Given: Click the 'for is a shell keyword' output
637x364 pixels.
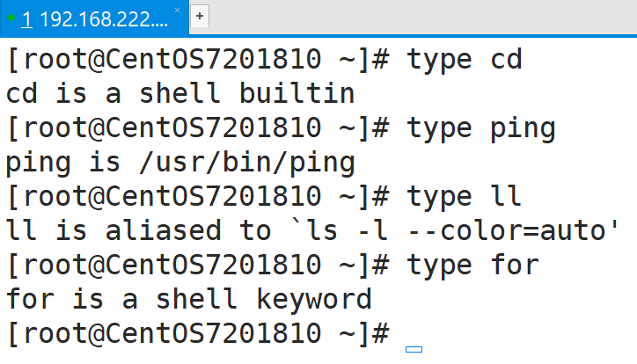Looking at the screenshot, I should 188,299.
